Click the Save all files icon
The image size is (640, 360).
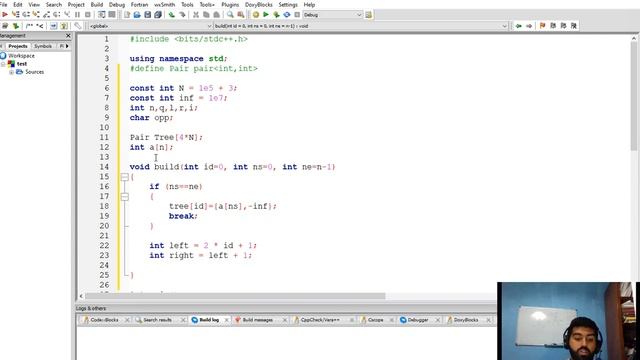click(x=158, y=15)
